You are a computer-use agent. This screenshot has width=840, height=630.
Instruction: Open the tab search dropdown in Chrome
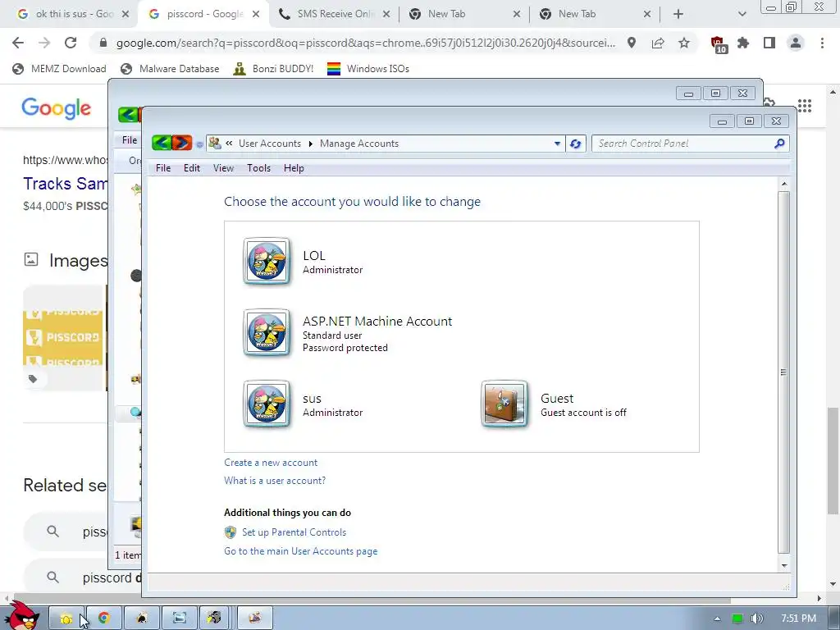[x=742, y=14]
